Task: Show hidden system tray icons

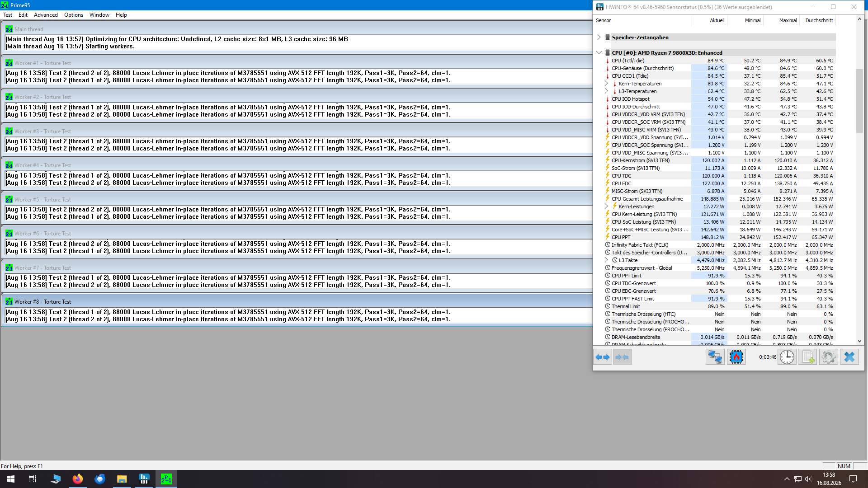Action: point(787,479)
